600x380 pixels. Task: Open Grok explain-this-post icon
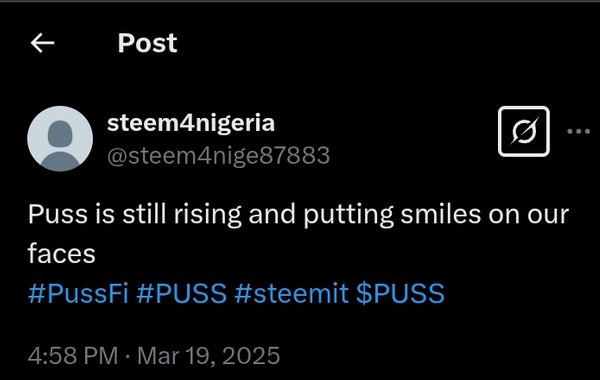click(x=524, y=131)
